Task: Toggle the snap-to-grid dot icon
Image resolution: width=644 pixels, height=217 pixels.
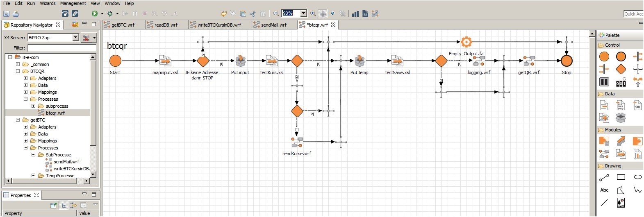Action: [333, 14]
